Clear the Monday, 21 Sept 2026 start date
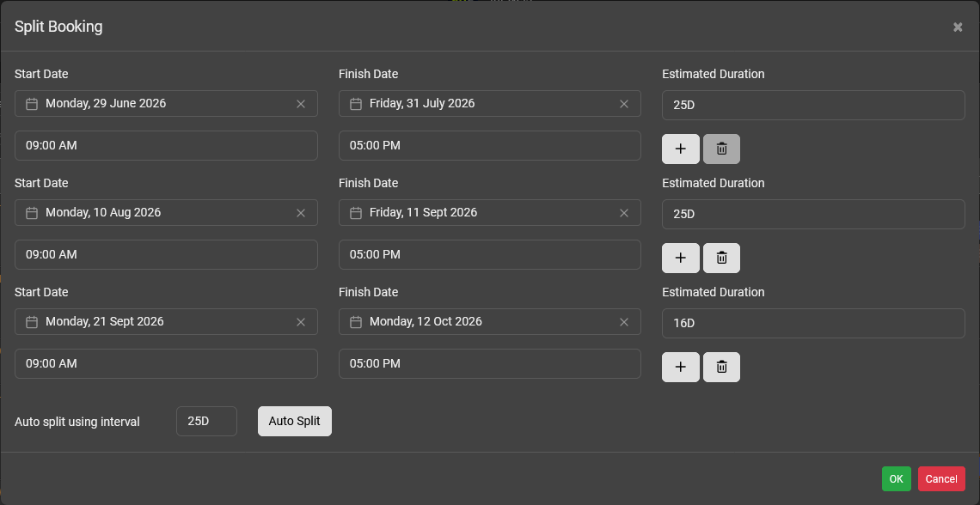Viewport: 980px width, 505px height. click(301, 322)
